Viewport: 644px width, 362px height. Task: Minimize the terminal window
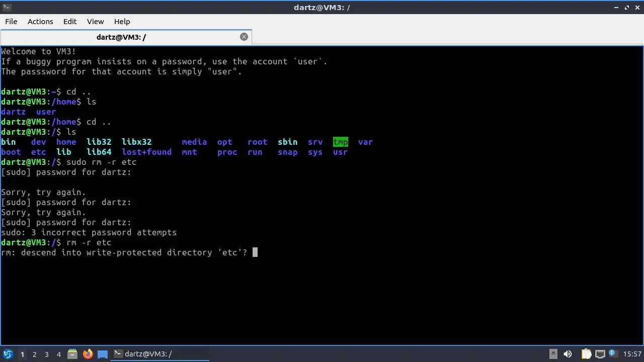point(616,7)
